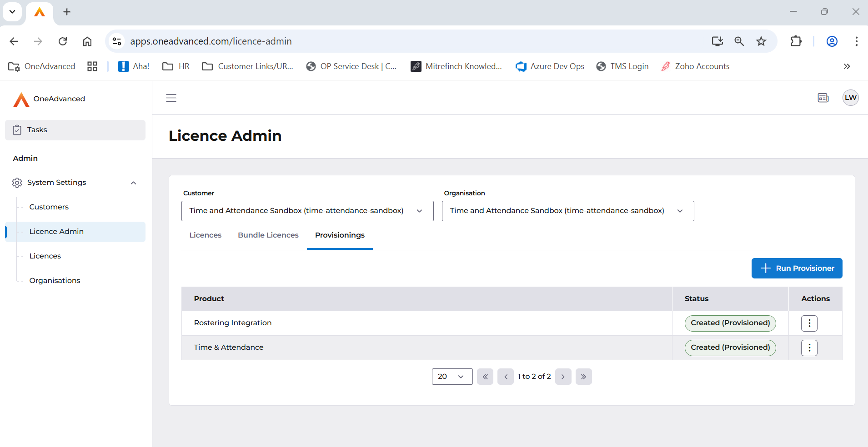Click Rostering Integration's Created (Provisioned) status badge
The width and height of the screenshot is (868, 447).
click(730, 323)
